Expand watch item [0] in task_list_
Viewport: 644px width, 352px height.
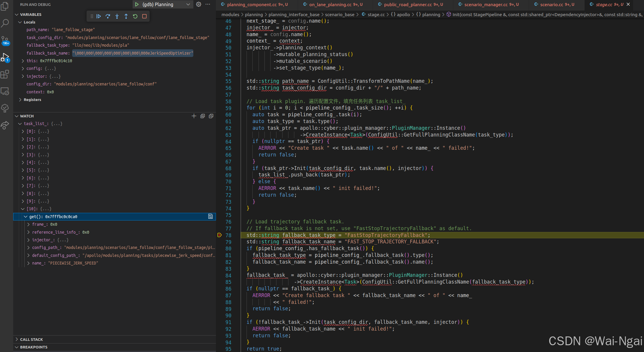point(23,131)
